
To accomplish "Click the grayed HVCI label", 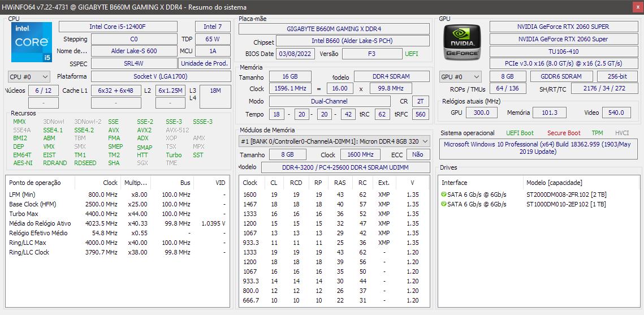I will 622,133.
